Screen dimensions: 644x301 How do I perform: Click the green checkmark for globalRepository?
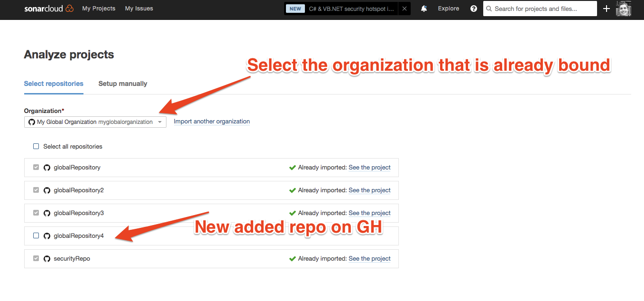coord(293,168)
